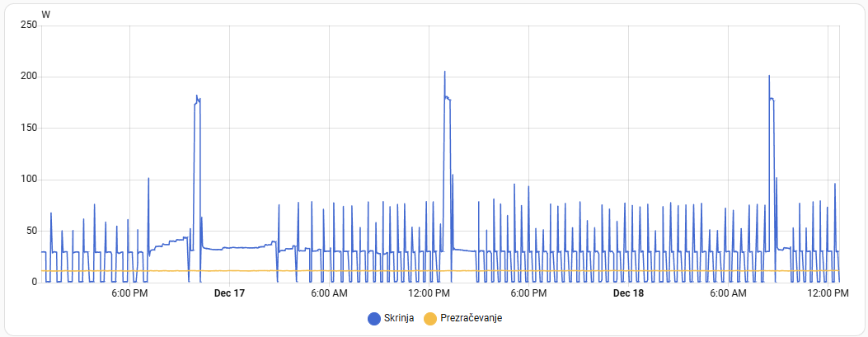
Task: Click the 250 value on the y-axis
Action: pyautogui.click(x=30, y=26)
